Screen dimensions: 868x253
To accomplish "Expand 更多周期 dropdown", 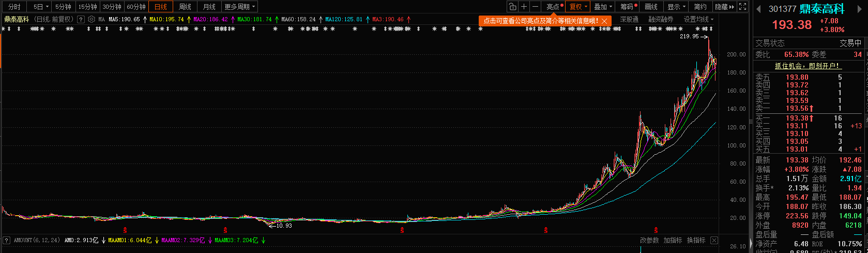I will [239, 7].
